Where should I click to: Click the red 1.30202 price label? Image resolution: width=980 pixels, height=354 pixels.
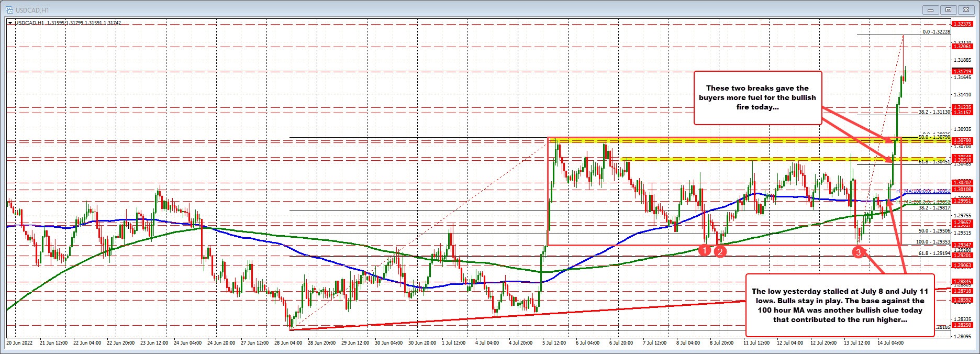tap(963, 183)
